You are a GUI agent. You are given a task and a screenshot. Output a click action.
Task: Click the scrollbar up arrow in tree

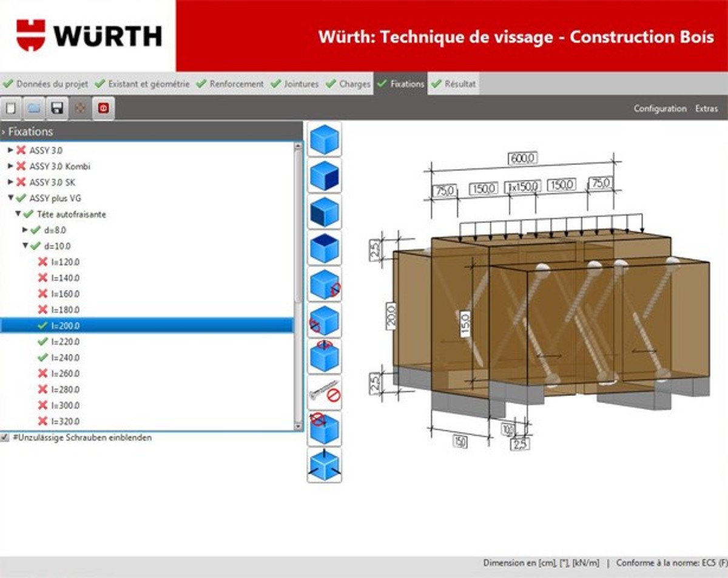[298, 146]
